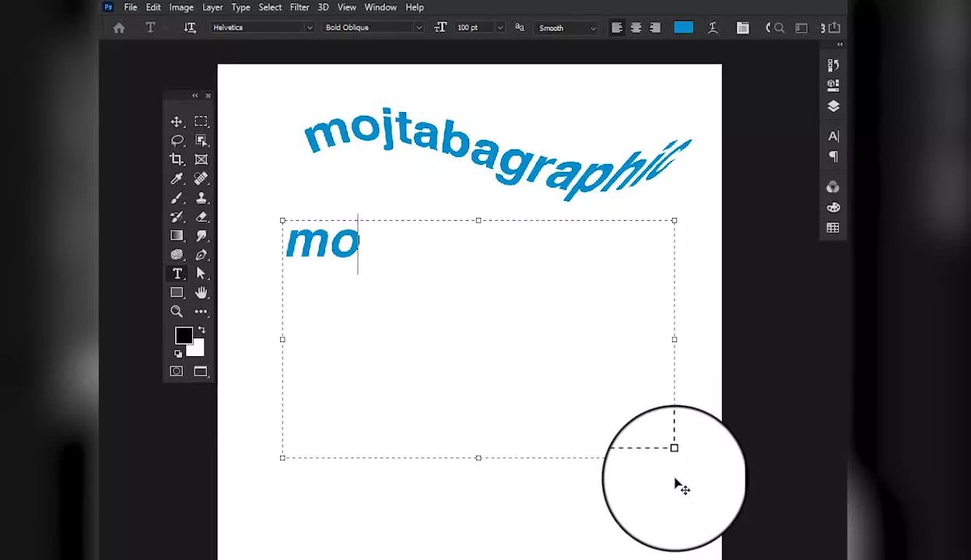
Task: Open the Edit Toolbar three-dots menu
Action: [201, 311]
